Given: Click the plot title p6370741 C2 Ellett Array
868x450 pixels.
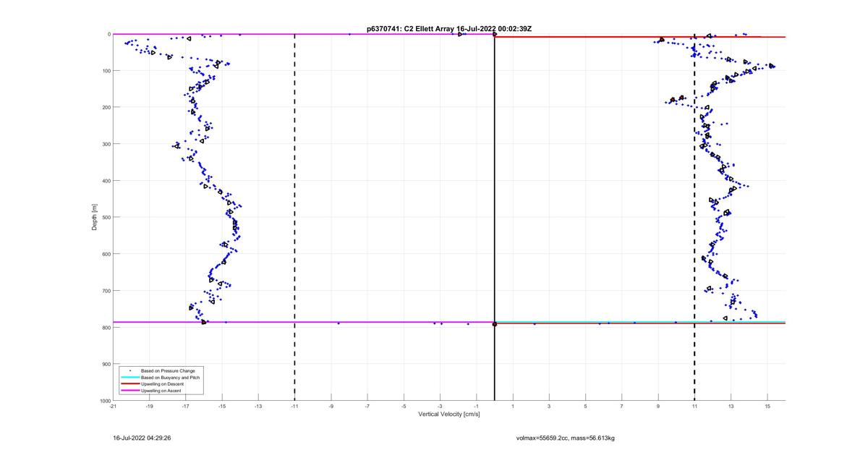Looking at the screenshot, I should coord(449,29).
